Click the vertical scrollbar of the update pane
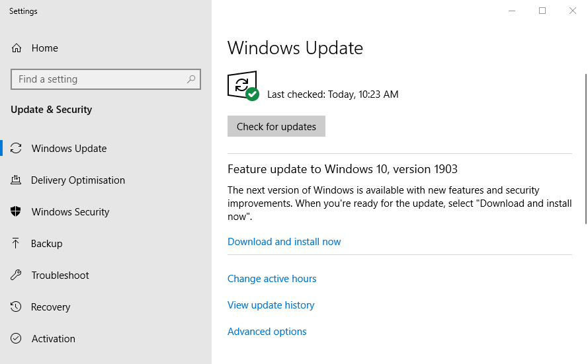The width and height of the screenshot is (588, 364). (586, 149)
